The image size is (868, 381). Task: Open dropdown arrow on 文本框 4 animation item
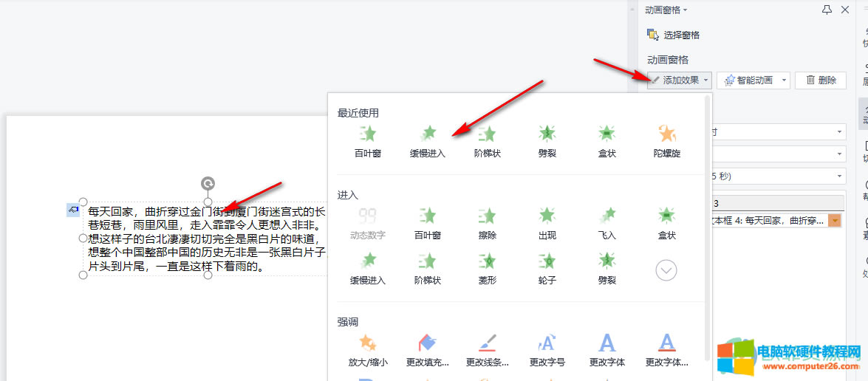pos(835,220)
